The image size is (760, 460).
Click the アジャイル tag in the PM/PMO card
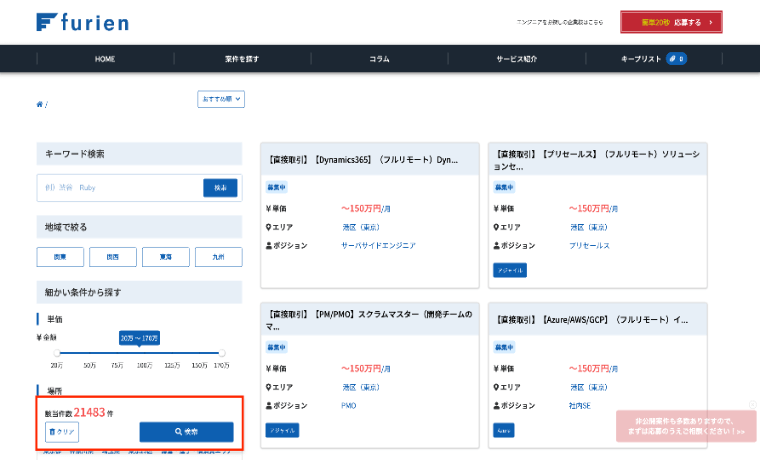click(x=282, y=430)
